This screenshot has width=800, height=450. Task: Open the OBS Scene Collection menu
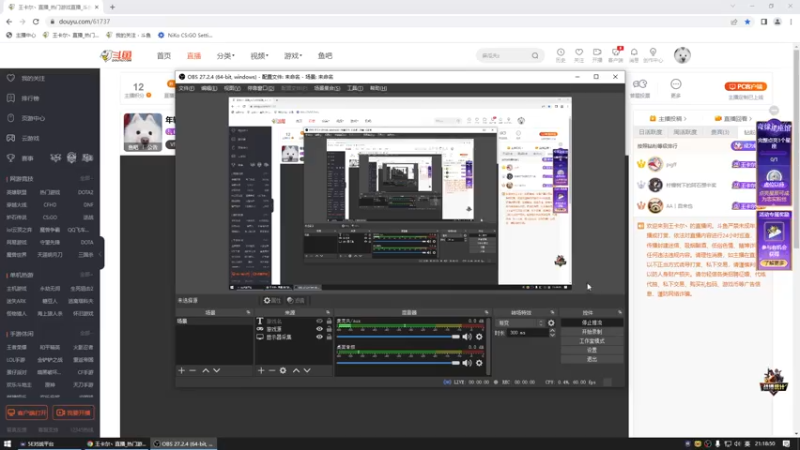(x=327, y=88)
